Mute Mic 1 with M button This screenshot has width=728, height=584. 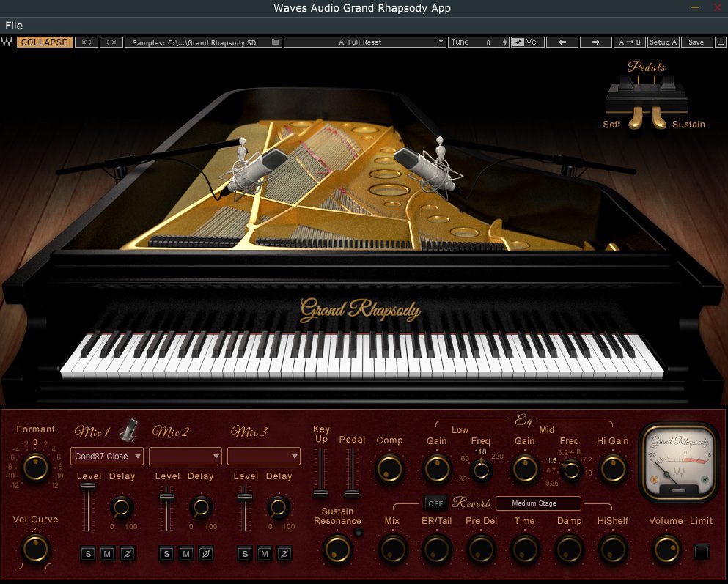pos(107,553)
